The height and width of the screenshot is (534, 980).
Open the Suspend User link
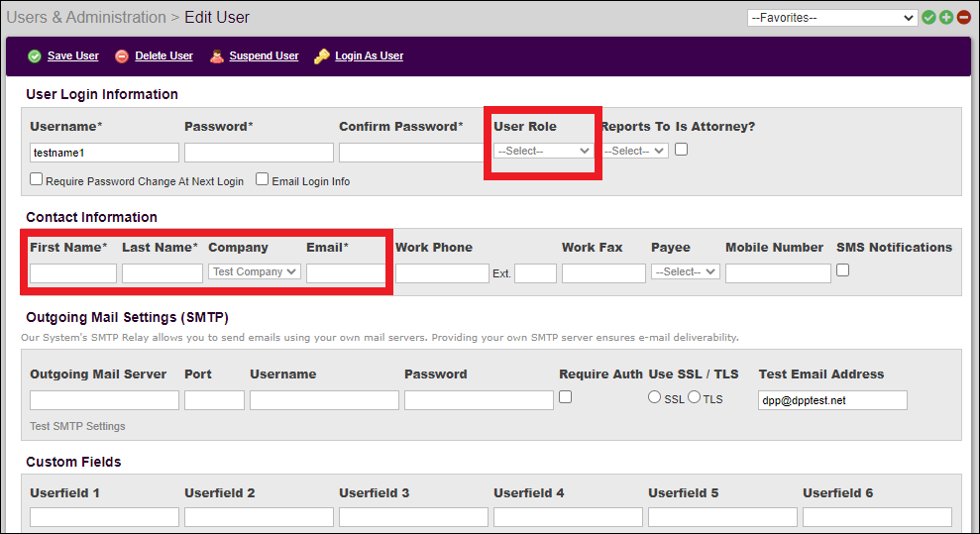[x=264, y=55]
